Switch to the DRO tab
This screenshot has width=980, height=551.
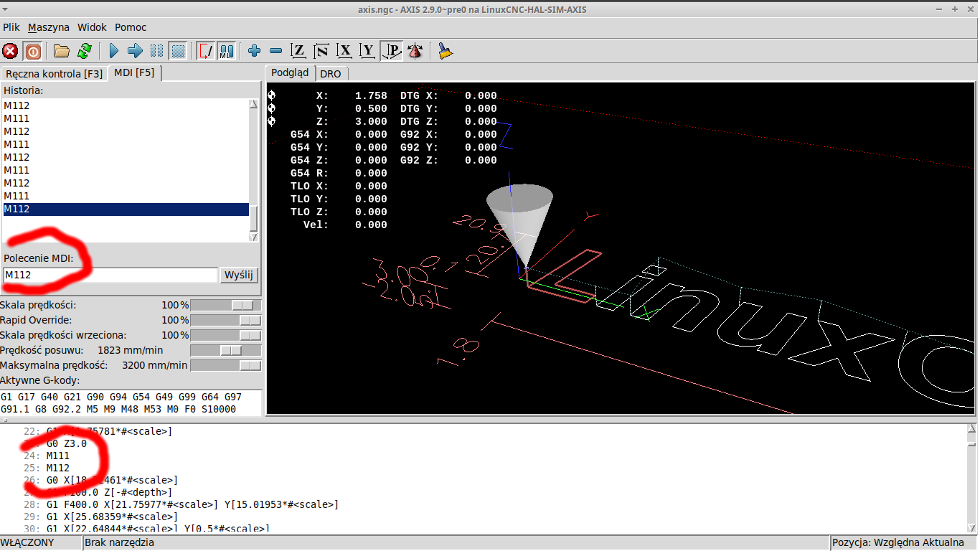[331, 74]
